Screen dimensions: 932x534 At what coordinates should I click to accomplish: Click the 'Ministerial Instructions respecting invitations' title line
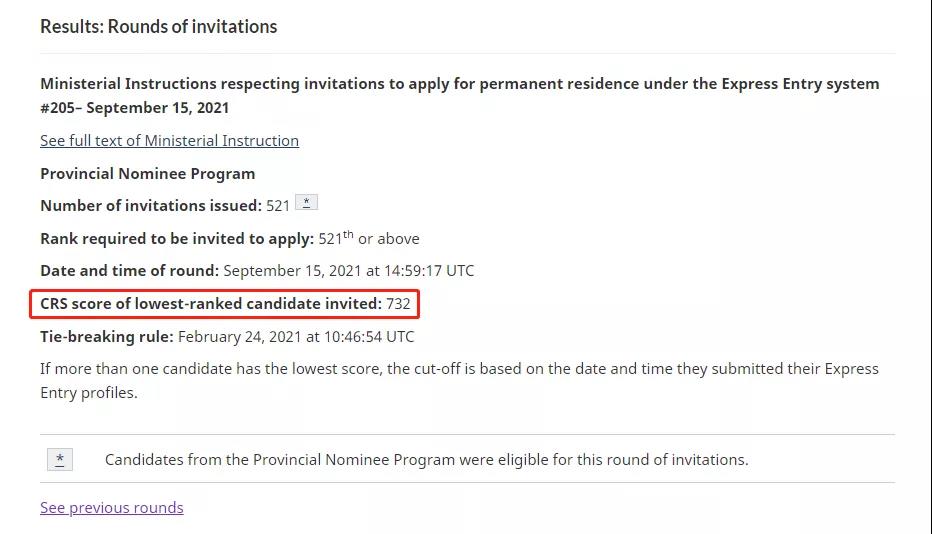459,84
